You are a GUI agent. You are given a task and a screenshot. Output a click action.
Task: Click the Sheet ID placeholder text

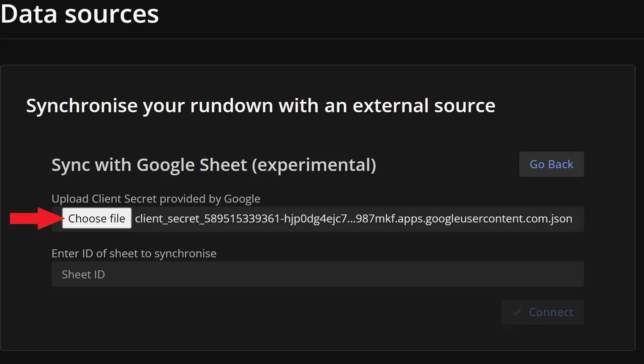click(x=83, y=274)
